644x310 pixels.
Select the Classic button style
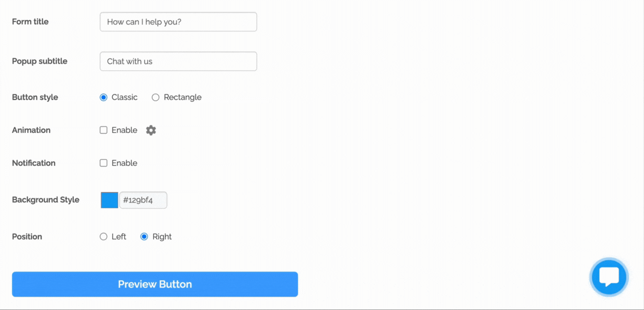tap(103, 98)
